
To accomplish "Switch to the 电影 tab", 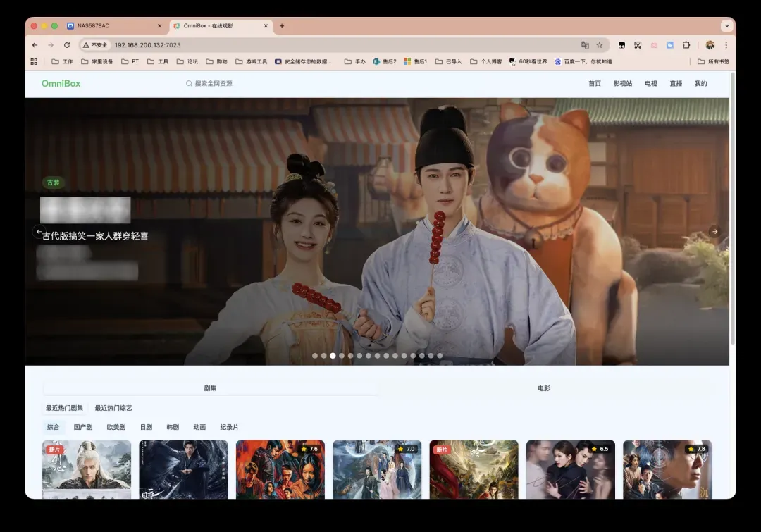I will point(543,388).
